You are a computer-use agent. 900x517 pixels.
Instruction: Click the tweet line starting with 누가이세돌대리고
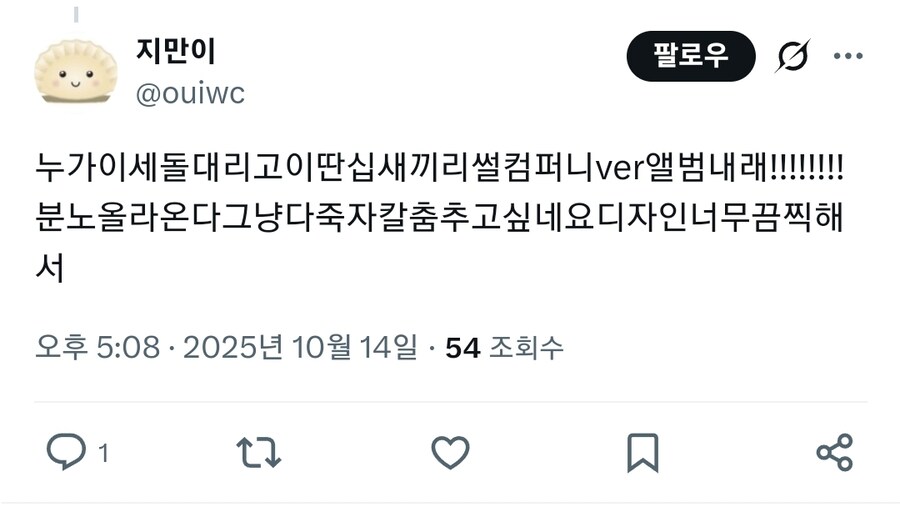tap(439, 168)
